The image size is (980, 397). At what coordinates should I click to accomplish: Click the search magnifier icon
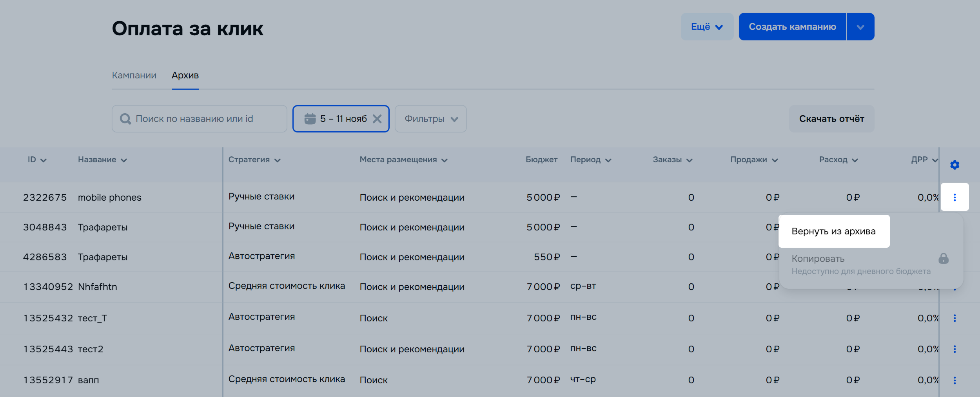coord(125,119)
